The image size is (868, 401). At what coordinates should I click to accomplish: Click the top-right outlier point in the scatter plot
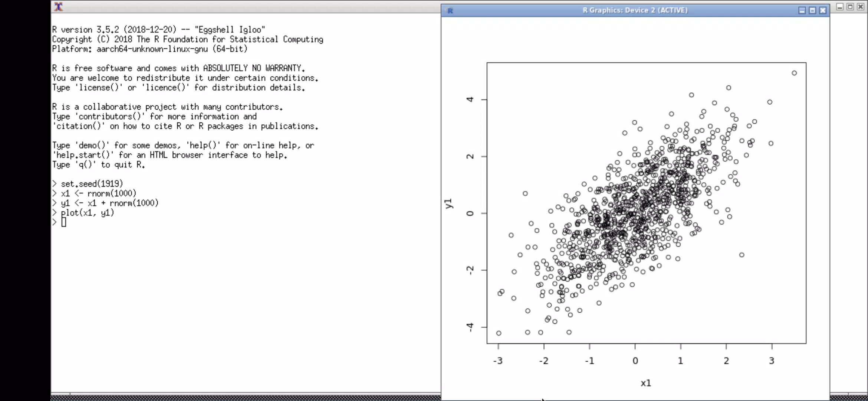tap(794, 73)
